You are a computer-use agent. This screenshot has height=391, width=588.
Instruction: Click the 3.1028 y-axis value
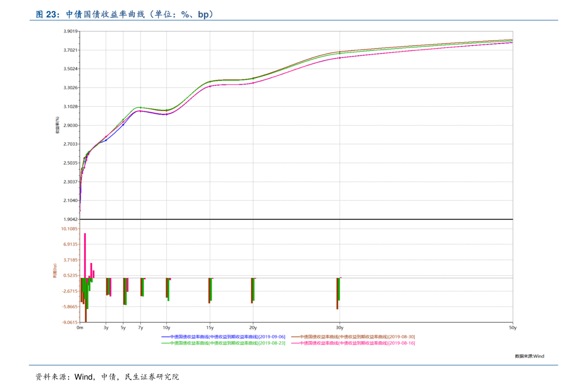pos(71,106)
